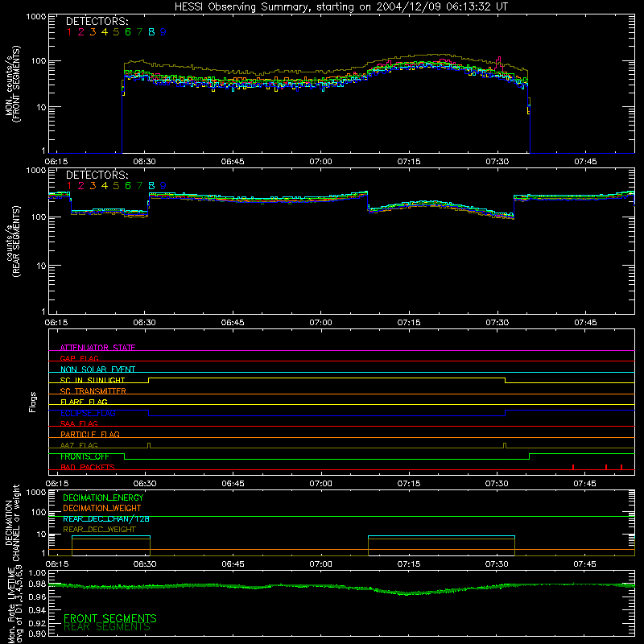Screen dimensions: 644x644
Task: Pick detector 1 in front segments legend
Action: pos(69,32)
